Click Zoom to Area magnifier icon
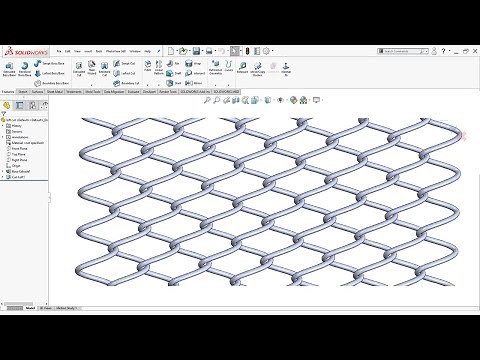The image size is (480, 360). click(217, 100)
